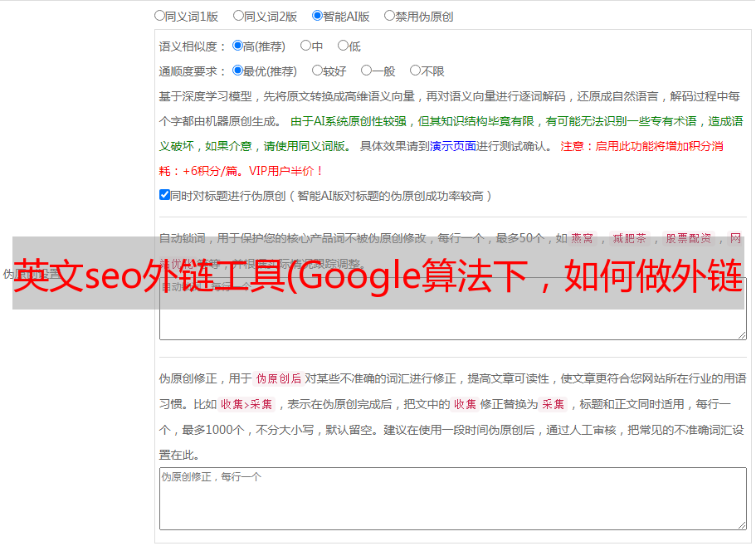Click the 收集>采集 example tag
756x546 pixels.
tap(246, 404)
